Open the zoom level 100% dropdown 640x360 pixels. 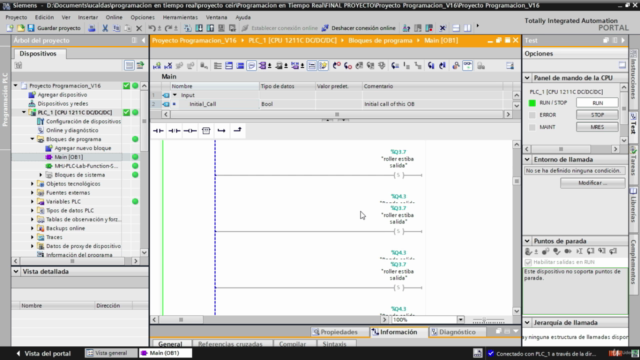(x=460, y=320)
